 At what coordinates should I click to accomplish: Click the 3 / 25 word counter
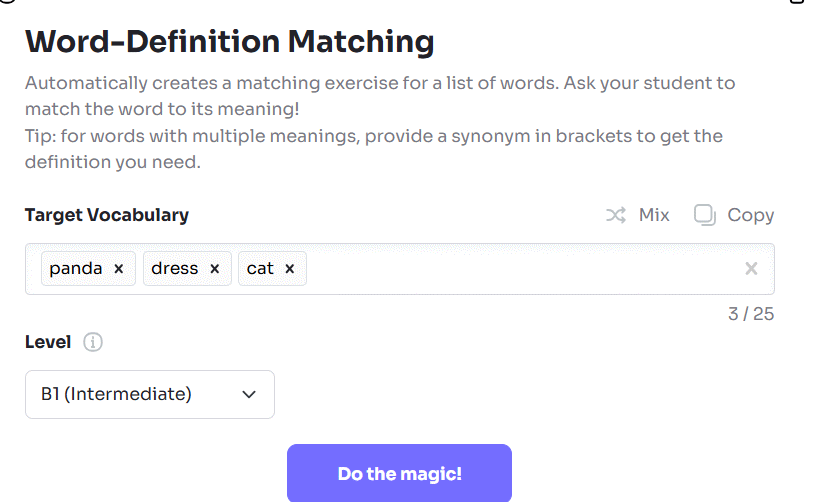750,314
